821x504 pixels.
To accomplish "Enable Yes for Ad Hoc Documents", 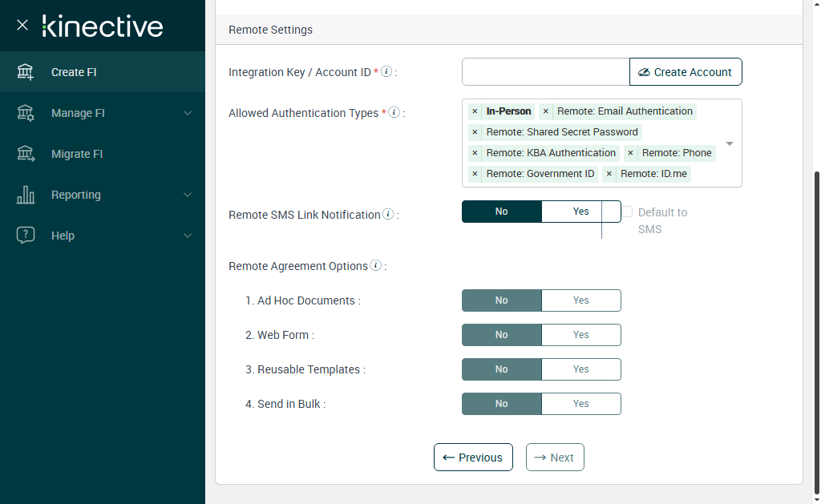I will [x=581, y=300].
